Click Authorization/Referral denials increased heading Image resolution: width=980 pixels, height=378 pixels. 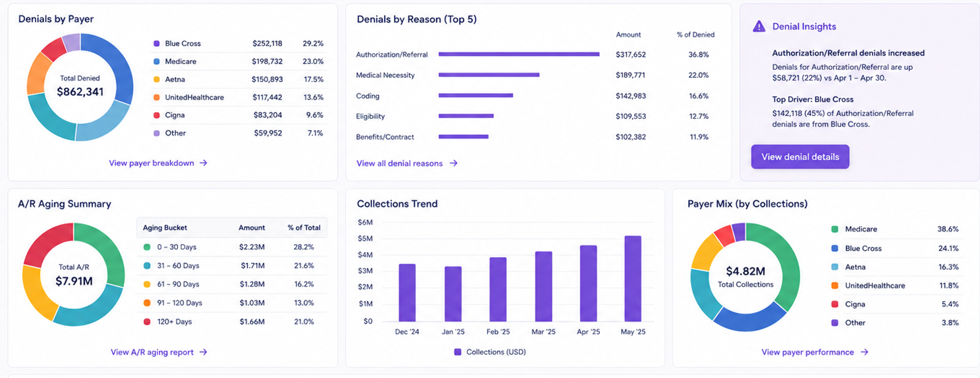click(x=848, y=53)
